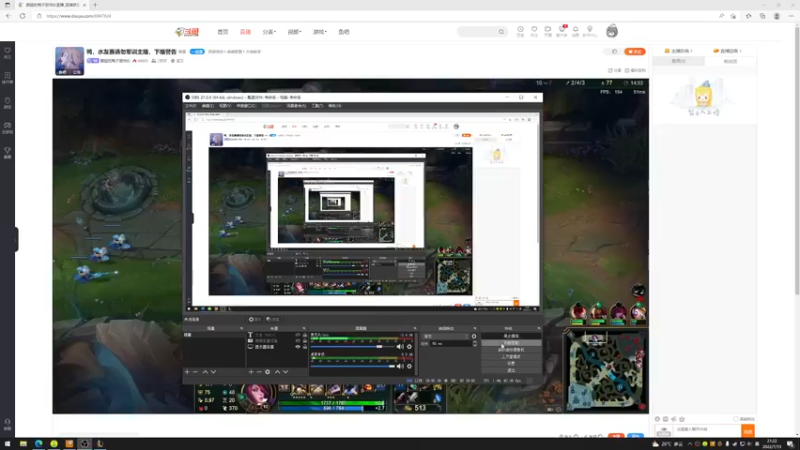Screen dimensions: 800x450
Task: Move the OBS scene up with arrow
Action: [x=205, y=372]
